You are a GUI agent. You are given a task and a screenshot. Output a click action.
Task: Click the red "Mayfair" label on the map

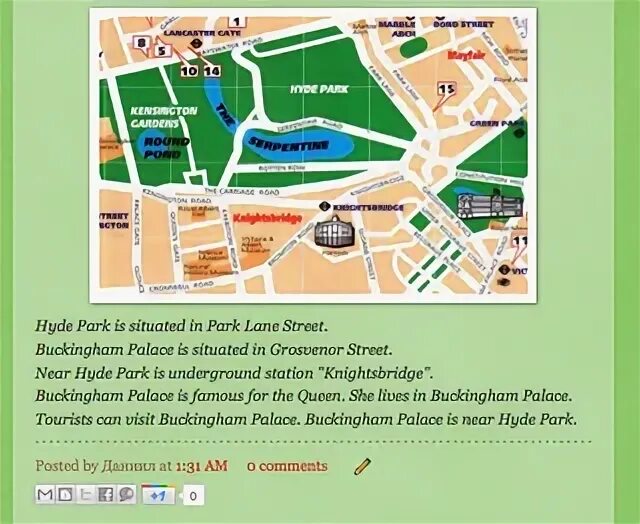466,55
